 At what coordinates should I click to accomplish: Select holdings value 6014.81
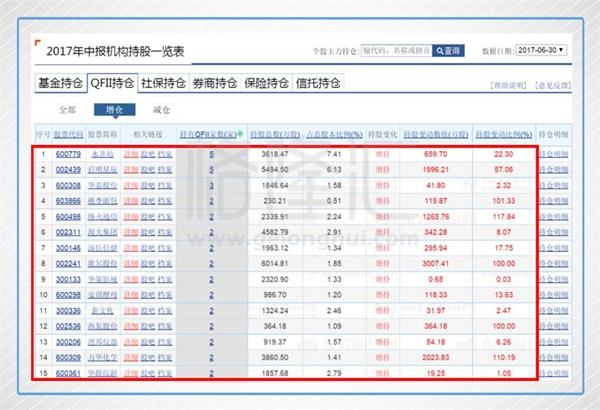click(x=275, y=264)
